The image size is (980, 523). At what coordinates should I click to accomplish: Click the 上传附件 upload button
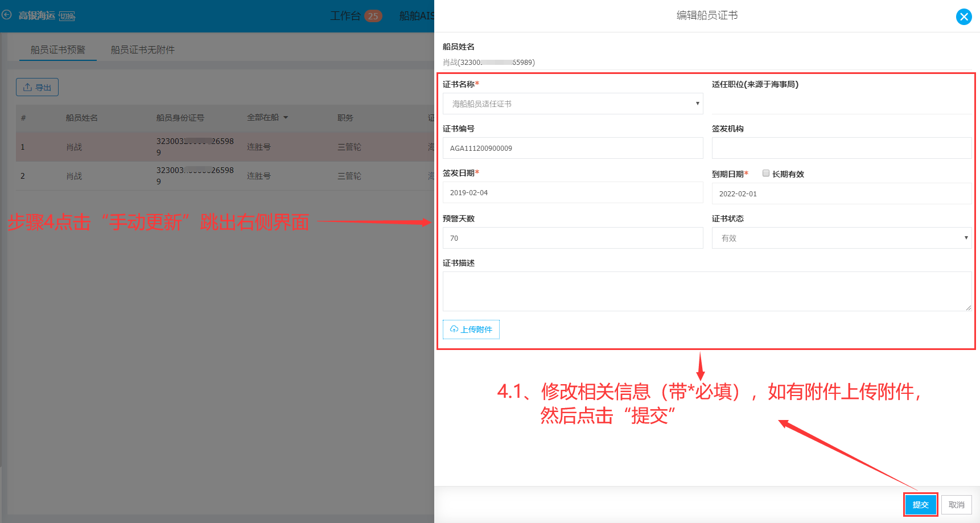click(471, 330)
